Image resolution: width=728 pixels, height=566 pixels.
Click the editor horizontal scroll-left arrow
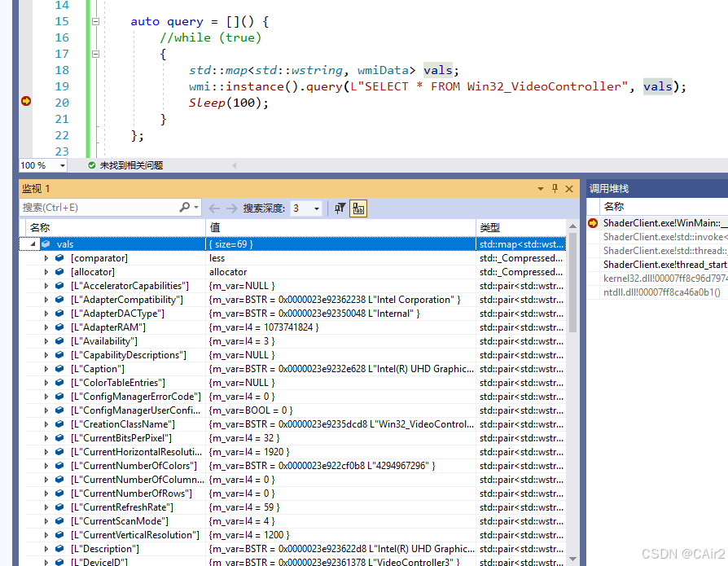pyautogui.click(x=234, y=165)
